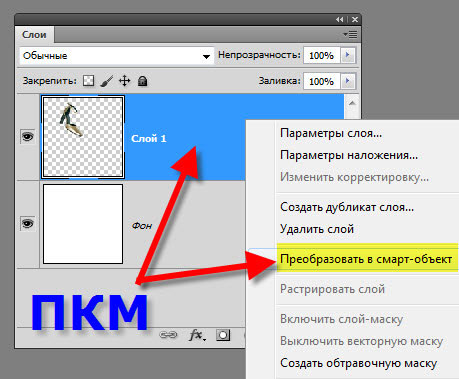
Task: Click link layers chain icon
Action: (168, 334)
